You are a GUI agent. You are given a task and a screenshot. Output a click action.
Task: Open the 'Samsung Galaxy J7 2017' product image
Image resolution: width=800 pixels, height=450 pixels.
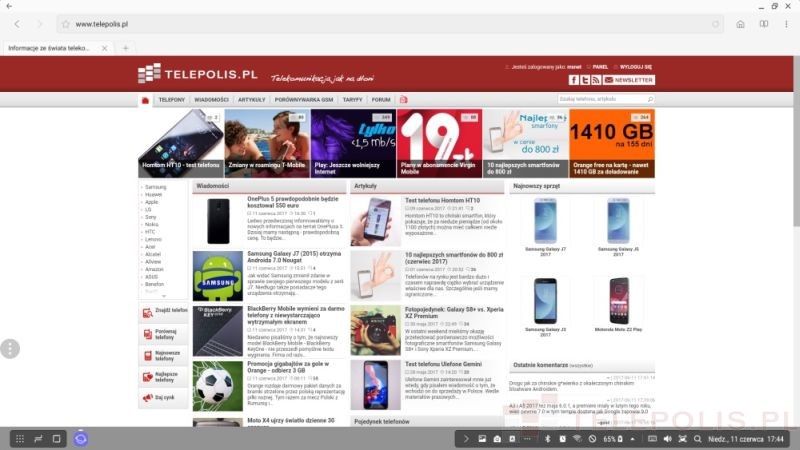(545, 221)
